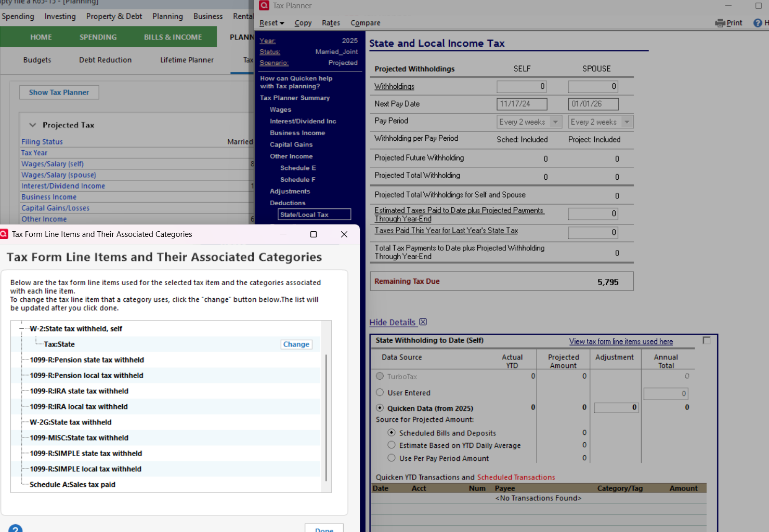Viewport: 769px width, 532px height.
Task: Open the Property & Debt menu
Action: 114,16
